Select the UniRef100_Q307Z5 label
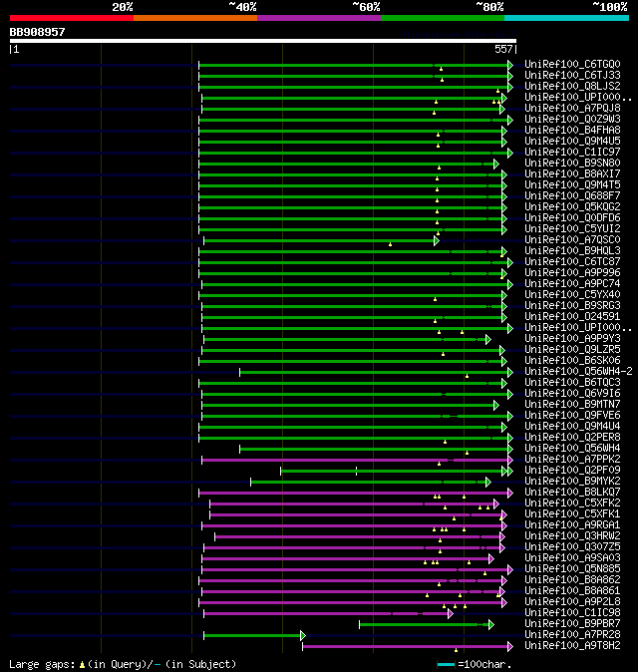Image resolution: width=638 pixels, height=672 pixels. coord(572,547)
